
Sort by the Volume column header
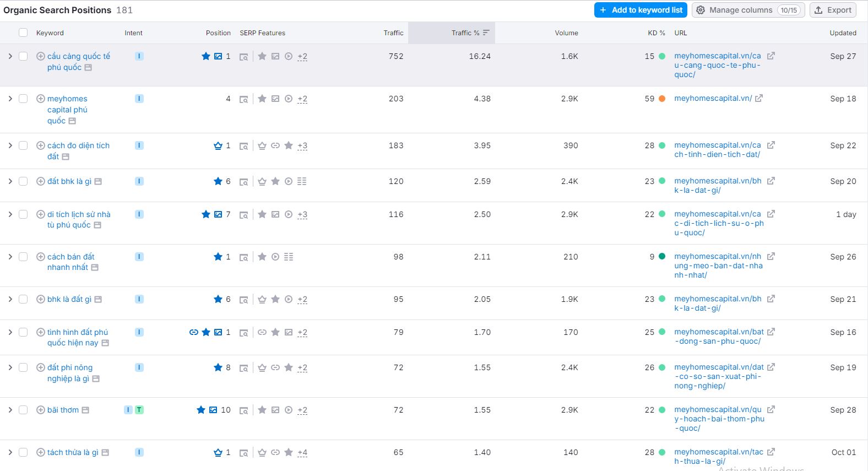pos(566,33)
